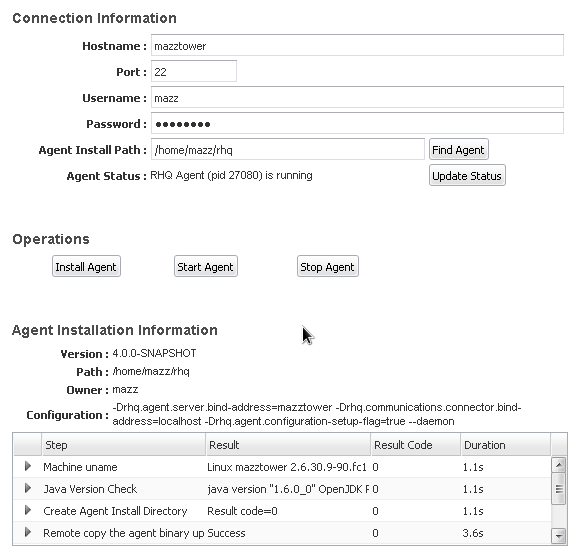Click the Agent Install Path field
The height and width of the screenshot is (556, 576).
(288, 149)
